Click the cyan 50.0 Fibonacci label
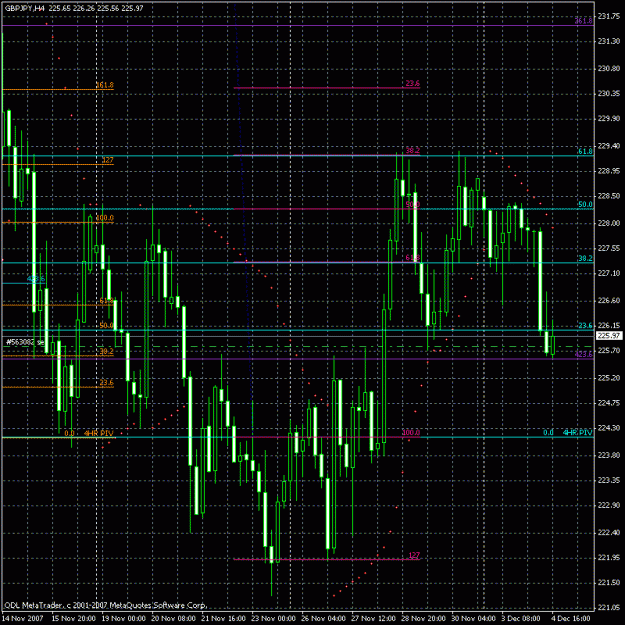This screenshot has height=625, width=625. [585, 204]
